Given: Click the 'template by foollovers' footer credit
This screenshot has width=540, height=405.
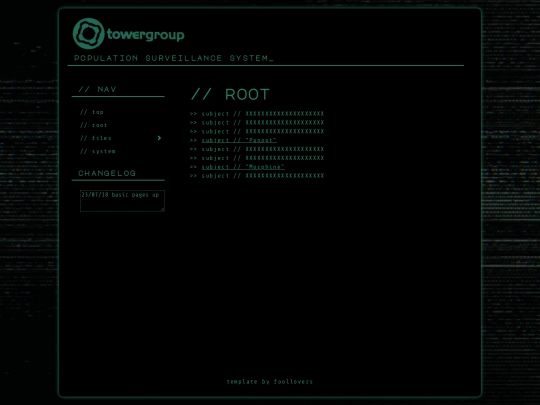Looking at the screenshot, I should 270,382.
